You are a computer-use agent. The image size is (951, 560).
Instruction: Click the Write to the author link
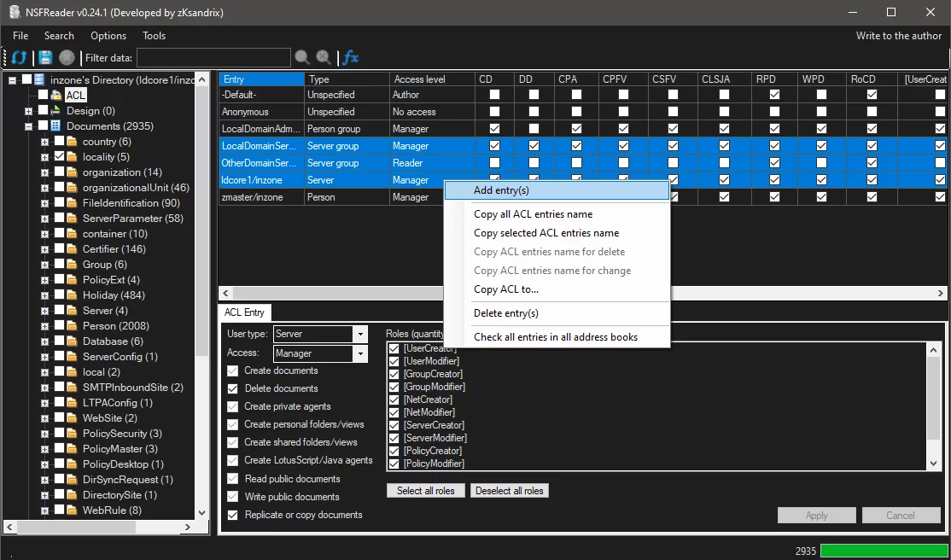(899, 36)
